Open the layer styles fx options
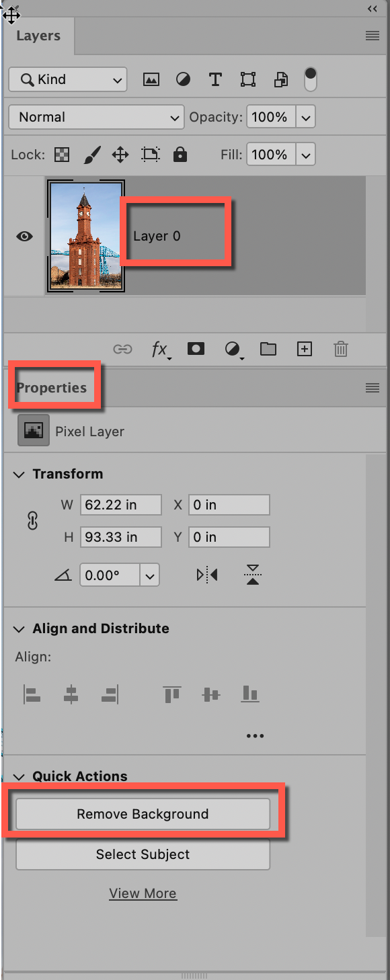The image size is (390, 980). coord(159,349)
